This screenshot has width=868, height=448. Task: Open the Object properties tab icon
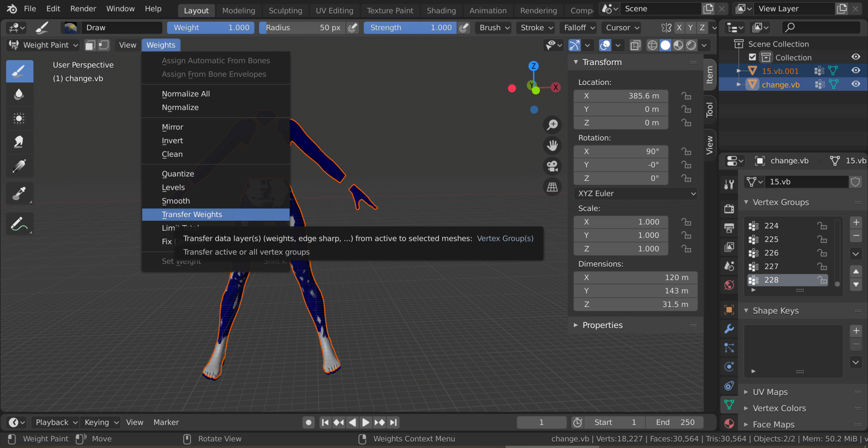click(x=729, y=310)
